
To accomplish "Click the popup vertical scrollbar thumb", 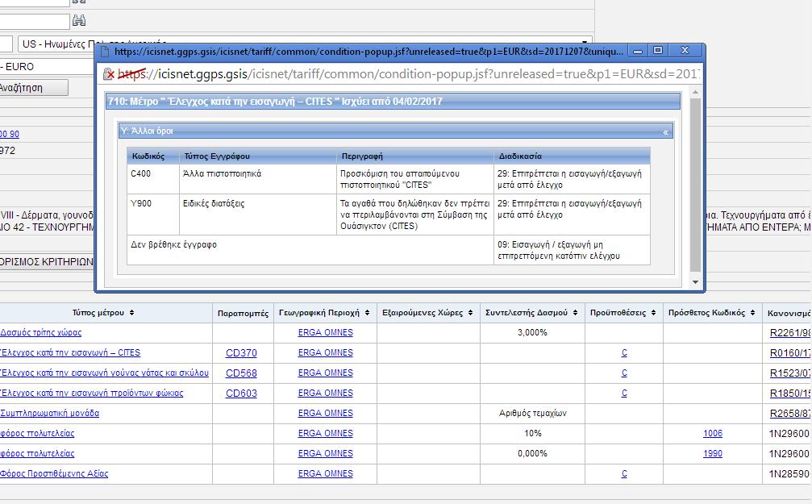I will point(696,185).
